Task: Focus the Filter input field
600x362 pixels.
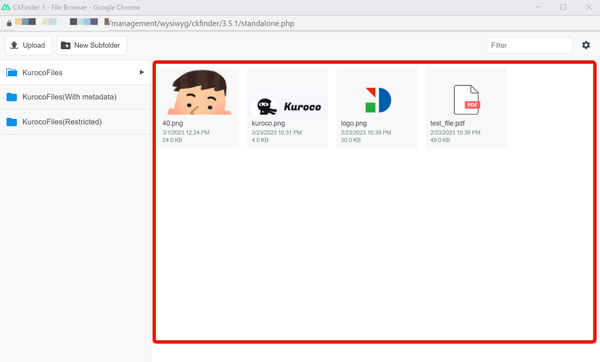Action: pos(529,45)
